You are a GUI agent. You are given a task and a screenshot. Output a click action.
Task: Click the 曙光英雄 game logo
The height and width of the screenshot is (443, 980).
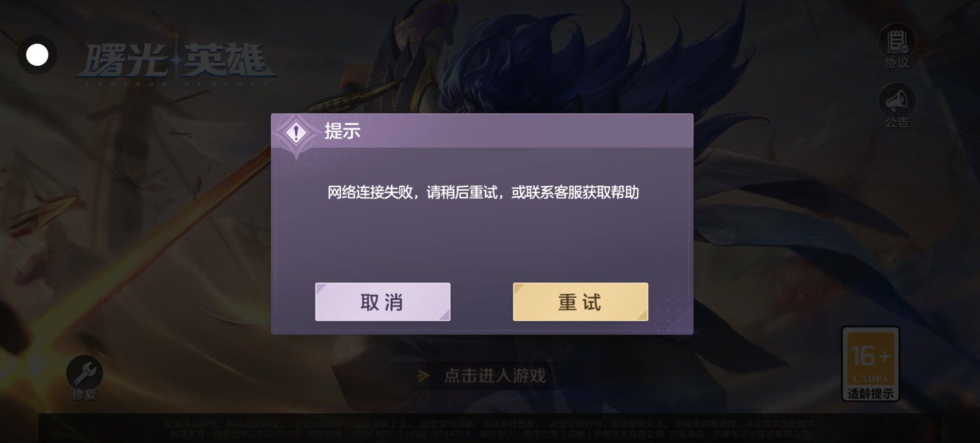pyautogui.click(x=176, y=62)
